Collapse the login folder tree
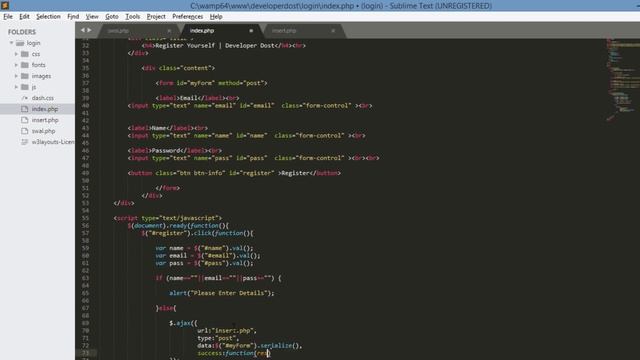The height and width of the screenshot is (360, 640). click(x=11, y=43)
